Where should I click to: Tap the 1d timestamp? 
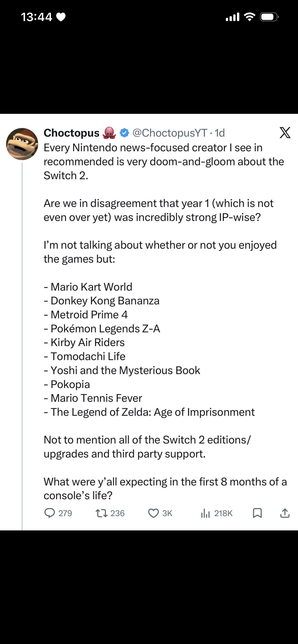[x=220, y=133]
